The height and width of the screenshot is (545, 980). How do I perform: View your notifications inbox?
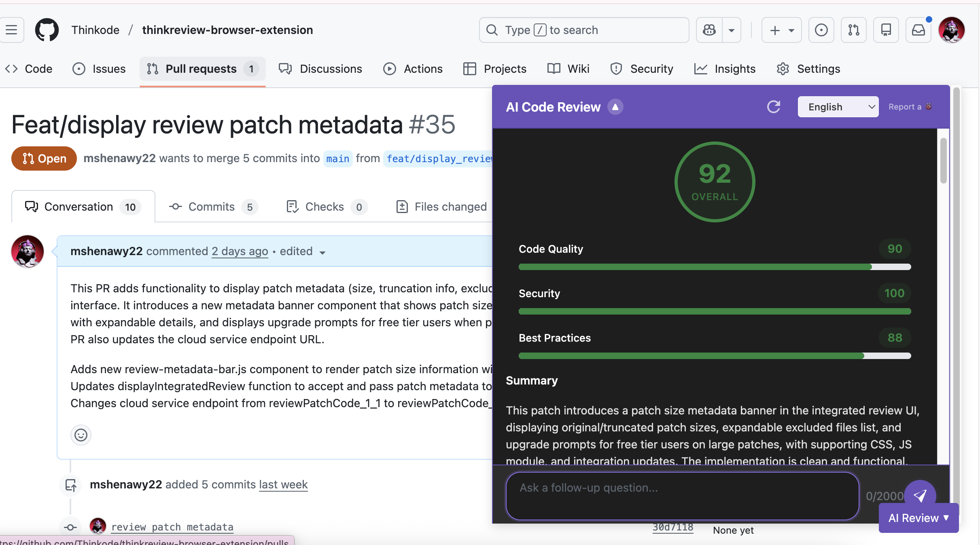pyautogui.click(x=918, y=30)
